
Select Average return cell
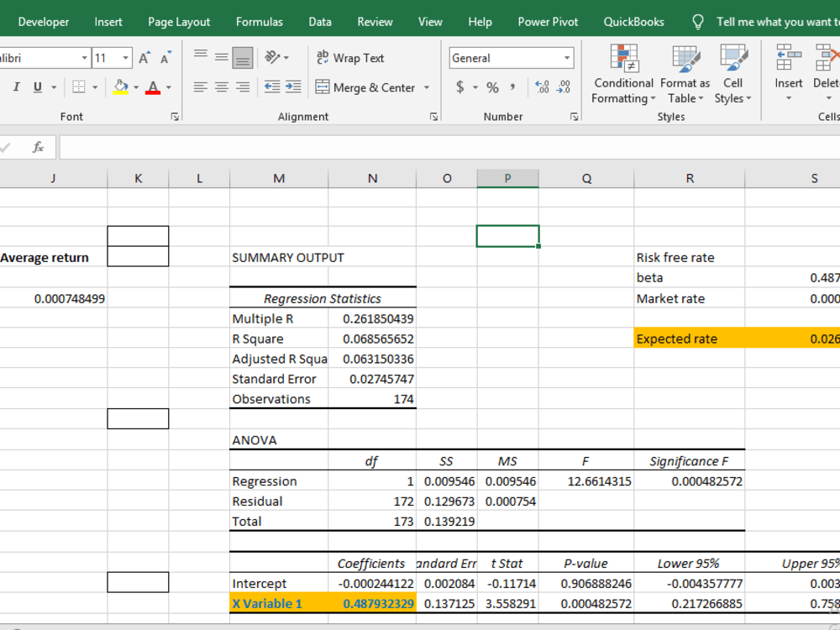tap(53, 257)
